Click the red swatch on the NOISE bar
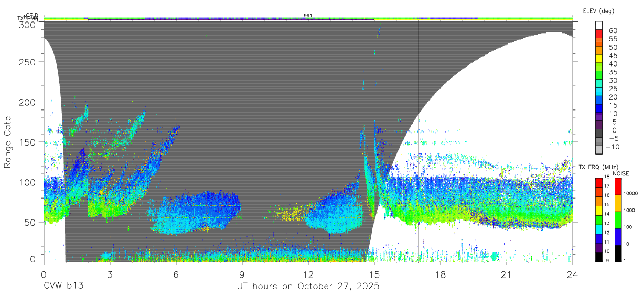Screen dimensions: 644x297 [x=618, y=186]
